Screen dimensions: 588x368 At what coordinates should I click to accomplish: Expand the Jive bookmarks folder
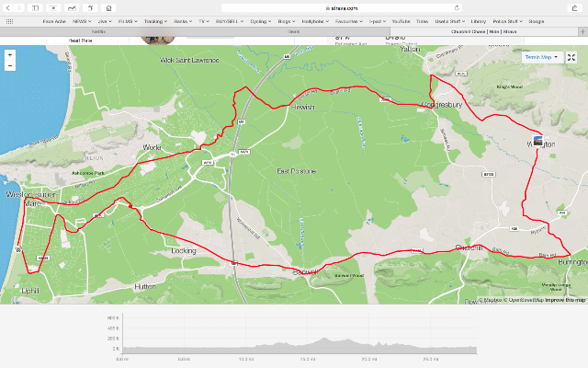coord(105,21)
